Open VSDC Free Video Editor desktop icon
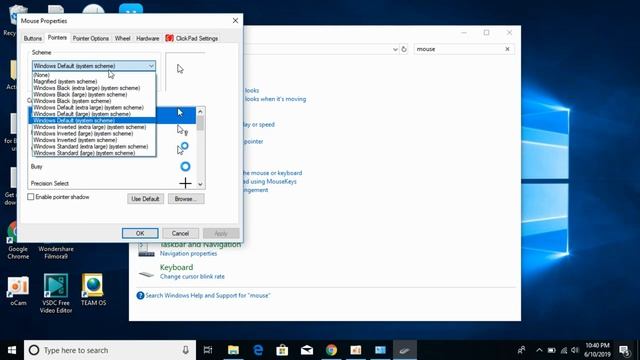Image resolution: width=640 pixels, height=360 pixels. pyautogui.click(x=56, y=294)
